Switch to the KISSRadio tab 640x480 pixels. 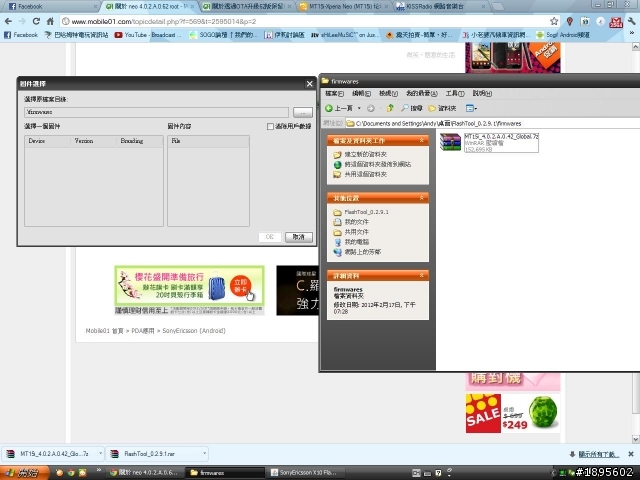pos(441,6)
